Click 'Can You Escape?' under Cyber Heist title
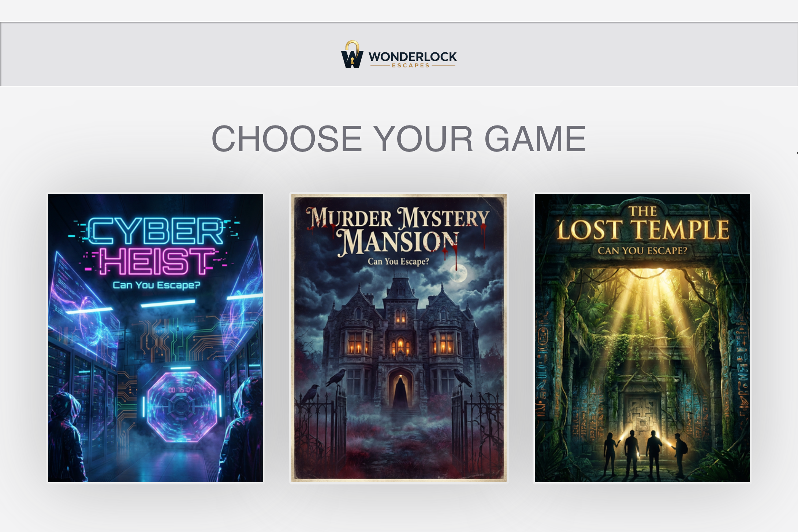 (157, 285)
